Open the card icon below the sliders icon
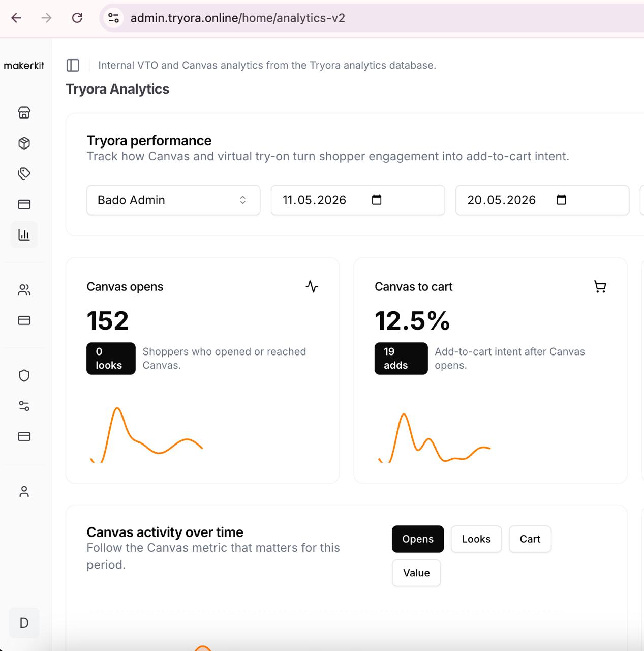644x651 pixels. coord(24,436)
